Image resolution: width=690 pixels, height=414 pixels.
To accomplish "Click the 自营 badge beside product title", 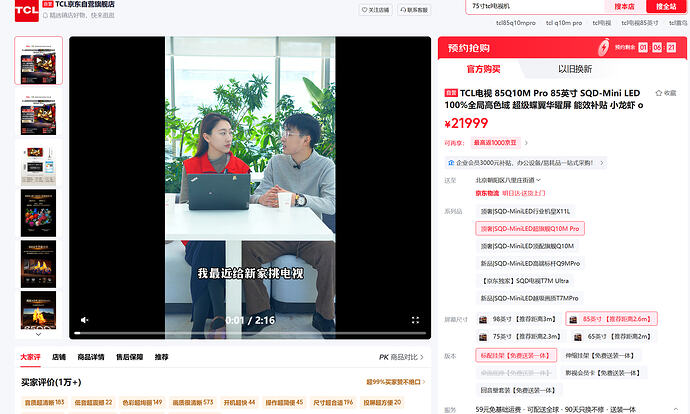I will click(x=451, y=93).
